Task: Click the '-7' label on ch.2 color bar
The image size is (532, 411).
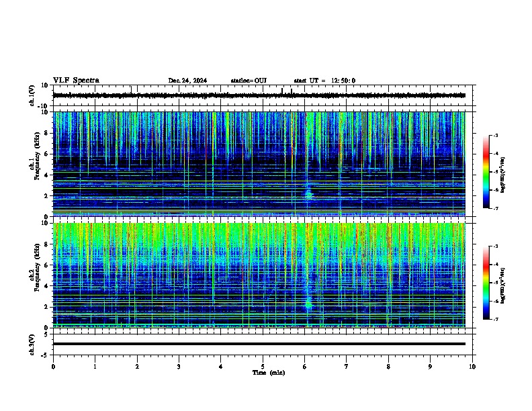Action: point(496,319)
